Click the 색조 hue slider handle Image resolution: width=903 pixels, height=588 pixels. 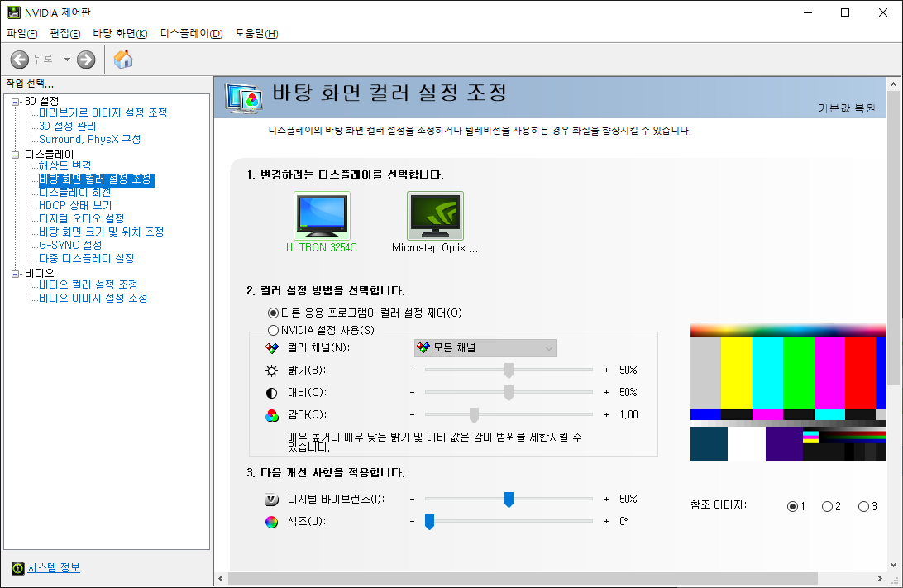pyautogui.click(x=429, y=522)
